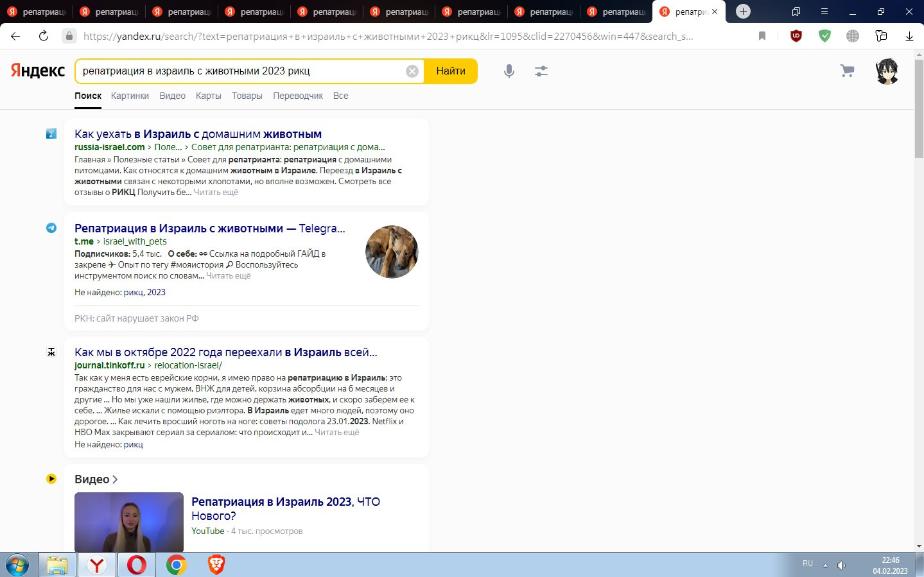
Task: Close the active tab with X
Action: (x=715, y=12)
